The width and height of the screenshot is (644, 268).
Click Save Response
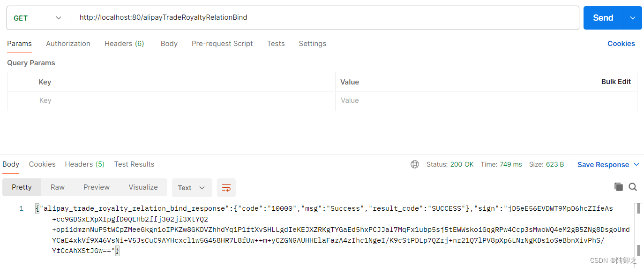603,165
